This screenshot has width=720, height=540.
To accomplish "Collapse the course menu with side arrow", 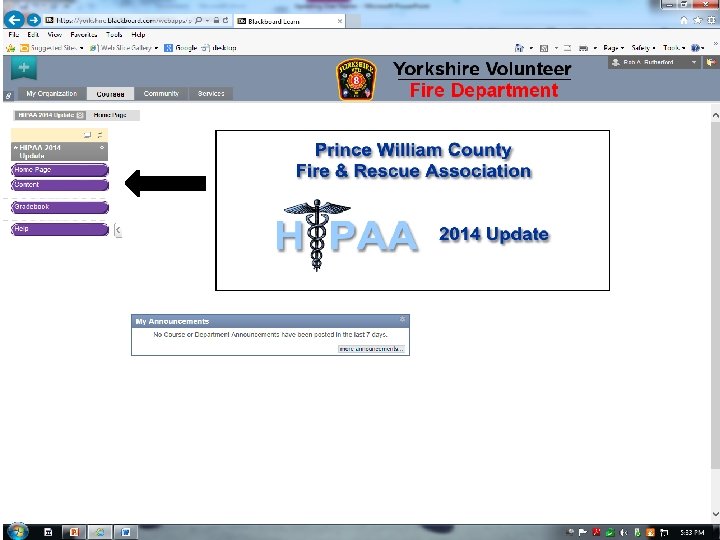I will (118, 230).
